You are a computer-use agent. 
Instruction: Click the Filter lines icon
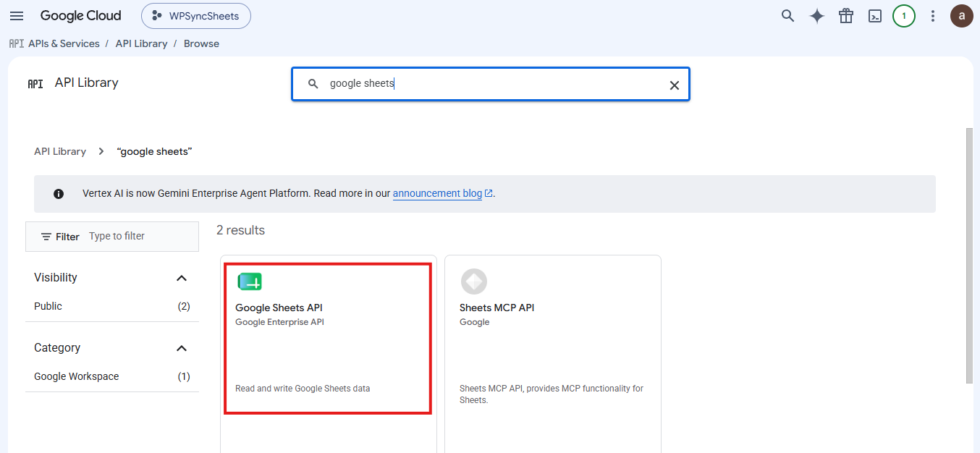(46, 237)
